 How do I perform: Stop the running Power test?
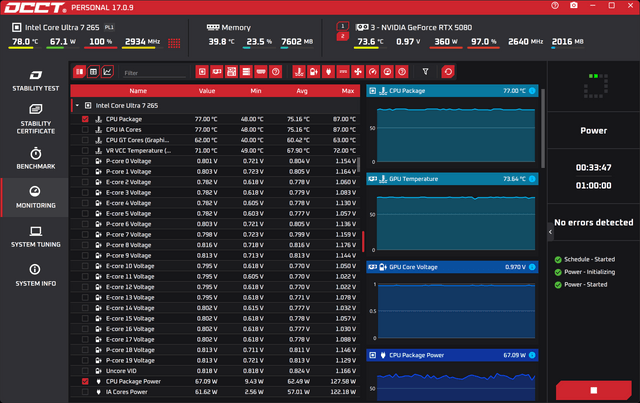point(594,390)
